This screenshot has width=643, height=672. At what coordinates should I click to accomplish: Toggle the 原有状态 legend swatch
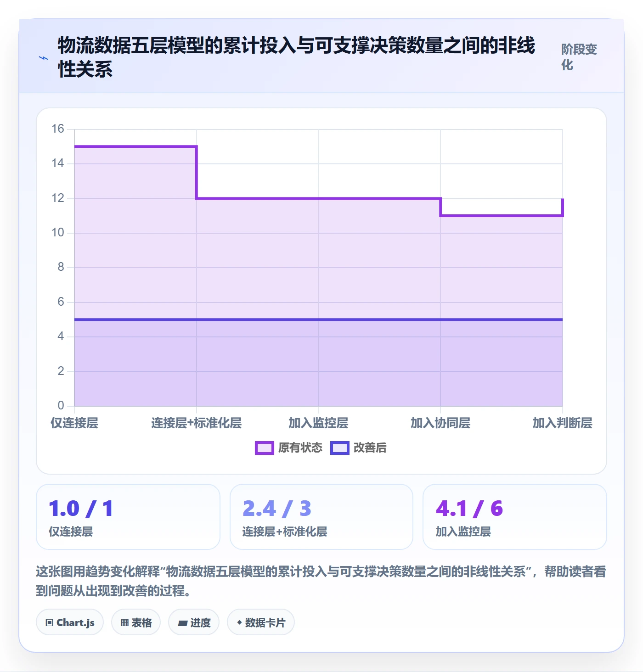pyautogui.click(x=265, y=448)
